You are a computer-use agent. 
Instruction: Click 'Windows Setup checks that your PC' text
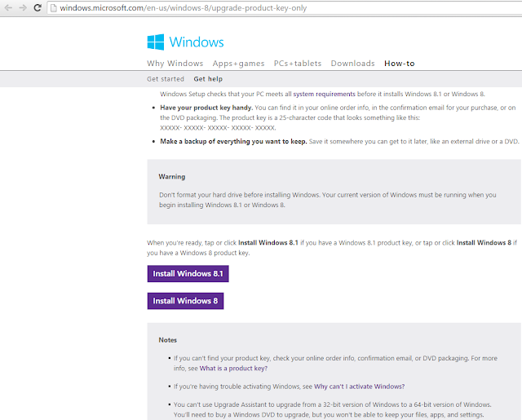[322, 94]
